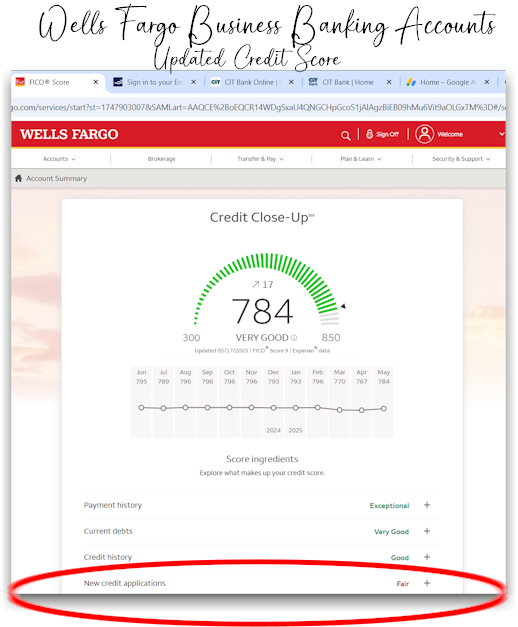
Task: Expand New credit applications plus icon
Action: [x=427, y=583]
